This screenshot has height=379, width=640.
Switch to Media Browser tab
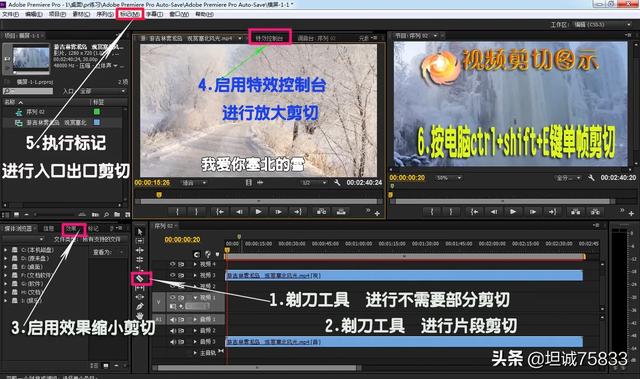pos(18,228)
